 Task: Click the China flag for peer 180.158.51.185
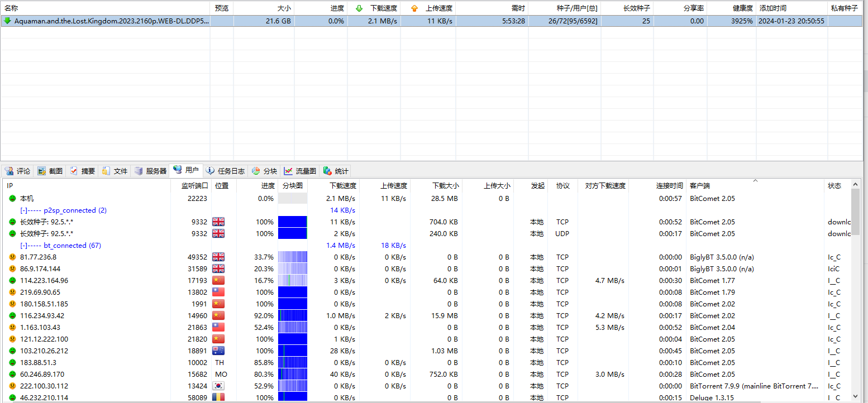pyautogui.click(x=218, y=304)
